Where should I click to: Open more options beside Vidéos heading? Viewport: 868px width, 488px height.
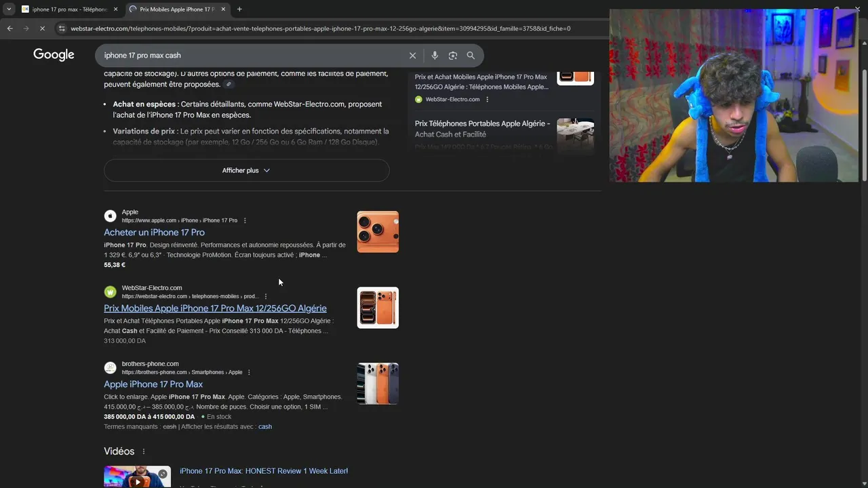143,451
